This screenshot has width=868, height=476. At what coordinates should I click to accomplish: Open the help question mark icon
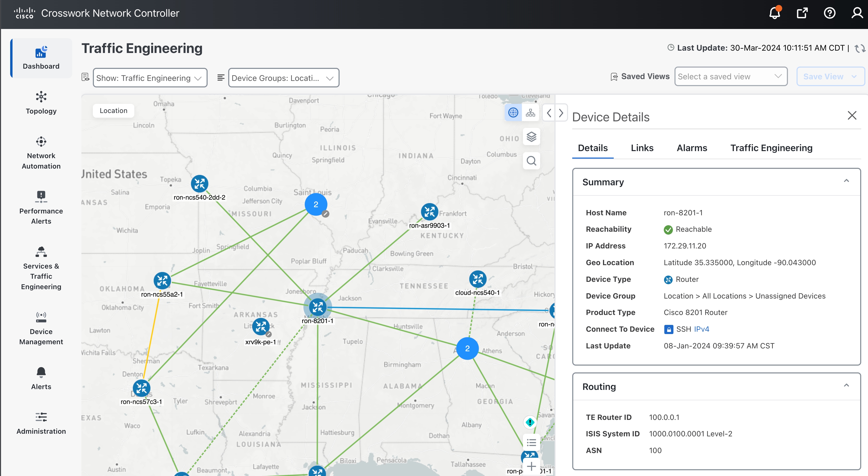830,13
